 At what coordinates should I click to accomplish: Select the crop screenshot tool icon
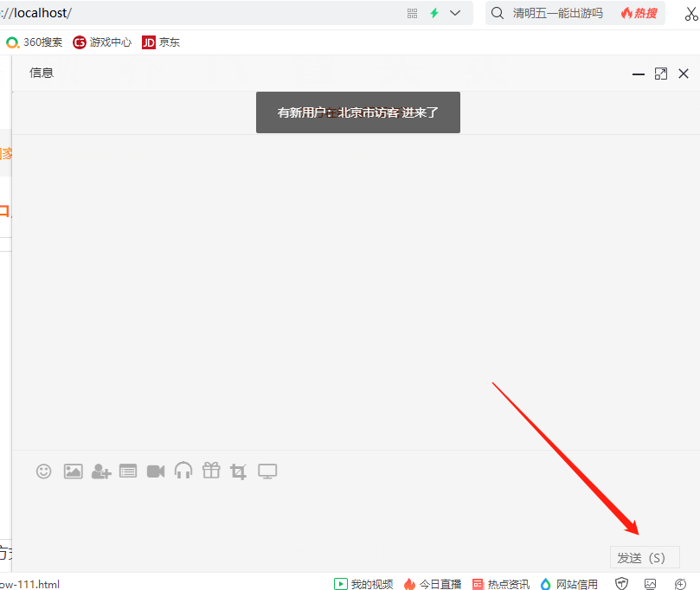click(239, 471)
